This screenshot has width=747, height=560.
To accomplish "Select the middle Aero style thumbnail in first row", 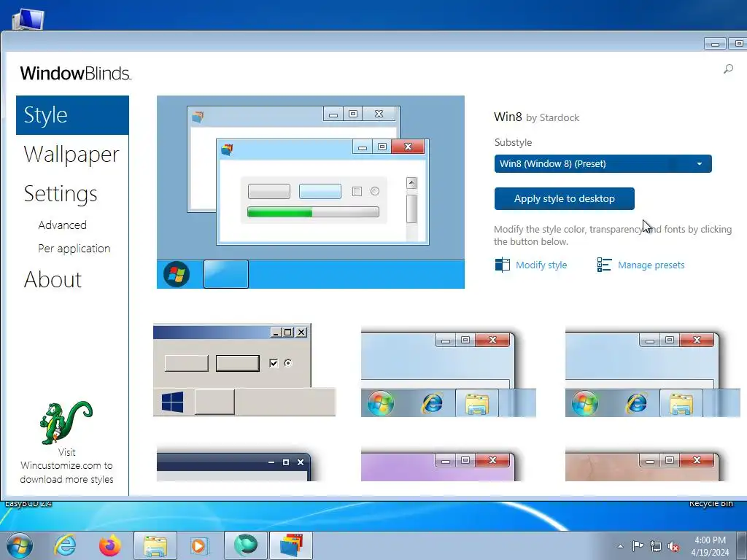I will pos(449,372).
